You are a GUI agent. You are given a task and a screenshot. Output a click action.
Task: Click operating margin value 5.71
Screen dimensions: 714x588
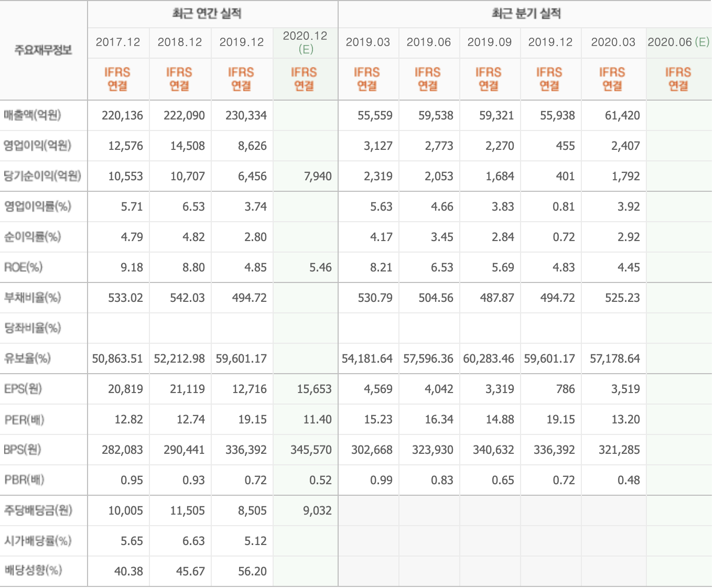pos(132,207)
